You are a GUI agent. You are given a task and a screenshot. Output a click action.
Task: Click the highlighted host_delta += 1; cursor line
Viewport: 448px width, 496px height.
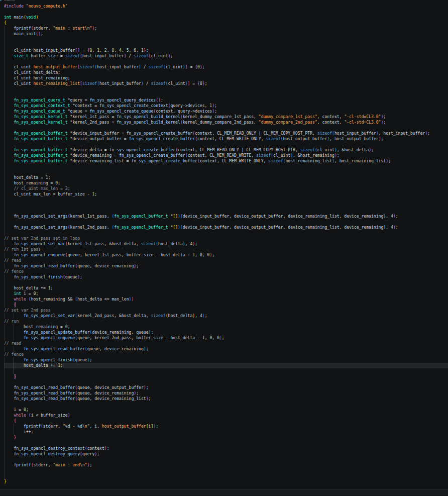pos(43,365)
